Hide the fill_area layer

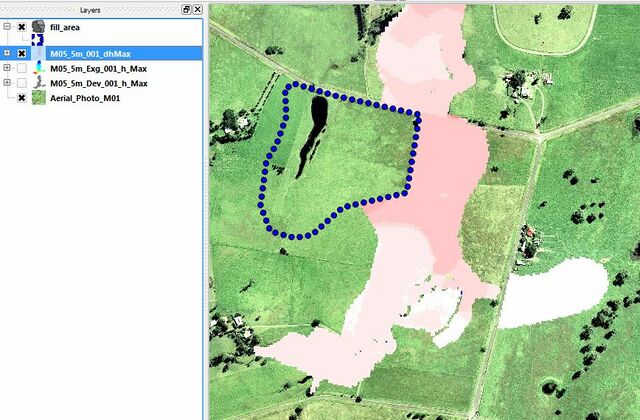point(22,27)
